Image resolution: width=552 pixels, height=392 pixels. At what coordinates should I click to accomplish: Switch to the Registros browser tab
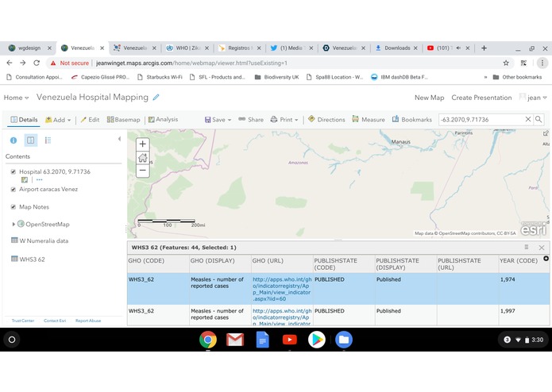click(239, 48)
